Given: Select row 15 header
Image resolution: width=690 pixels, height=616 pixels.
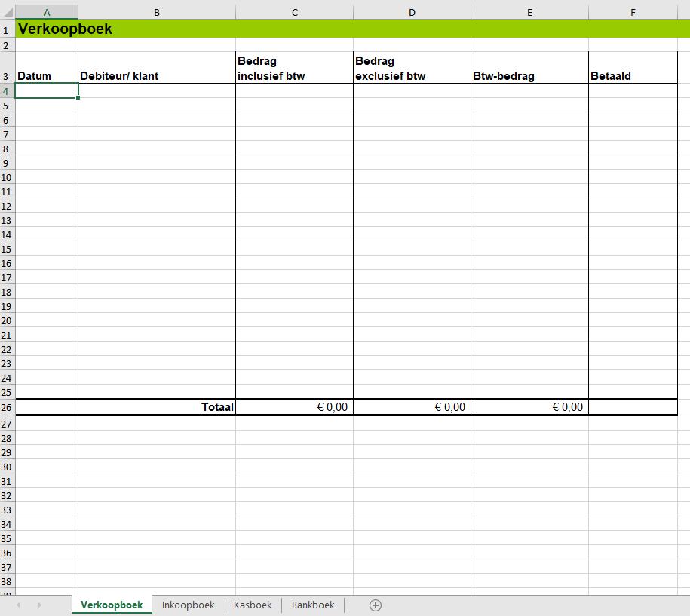Looking at the screenshot, I should pos(6,249).
